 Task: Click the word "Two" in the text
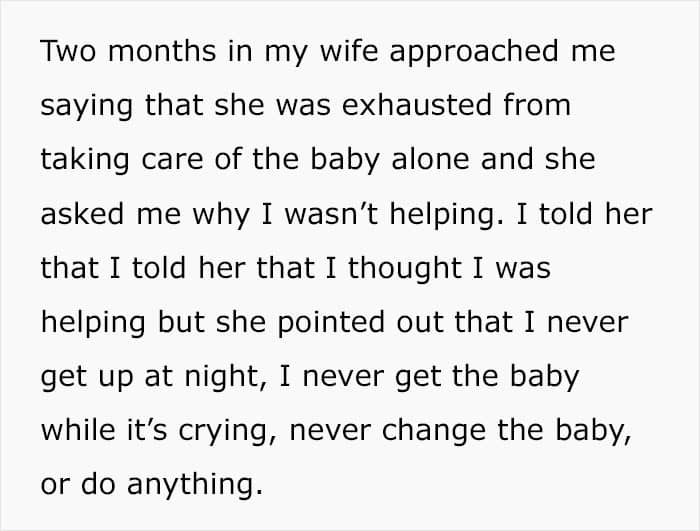(x=67, y=52)
